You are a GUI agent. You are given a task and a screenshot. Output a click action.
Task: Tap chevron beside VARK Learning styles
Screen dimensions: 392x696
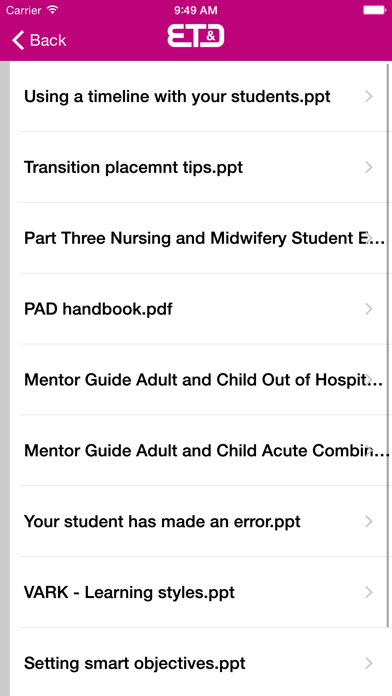point(368,593)
